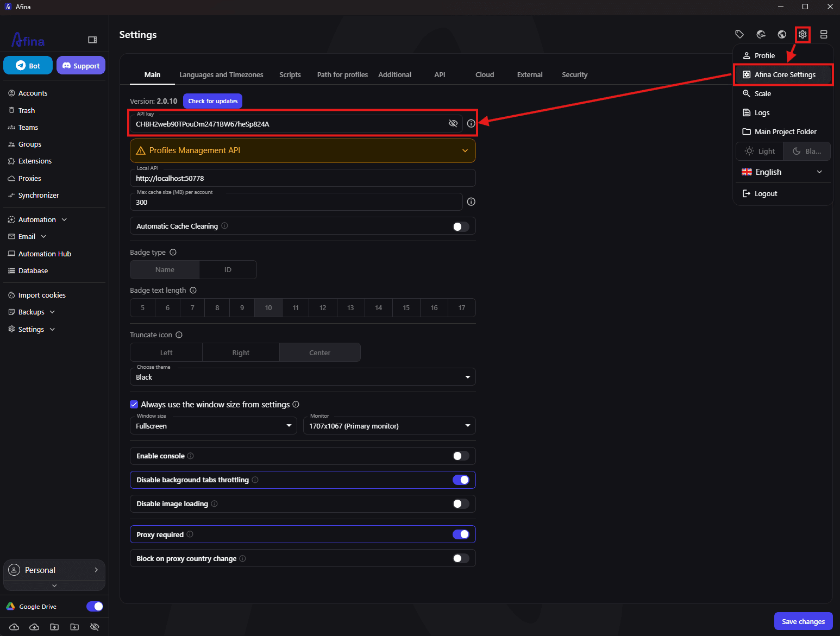Image resolution: width=840 pixels, height=636 pixels.
Task: Click the globe with key icon
Action: pos(761,34)
